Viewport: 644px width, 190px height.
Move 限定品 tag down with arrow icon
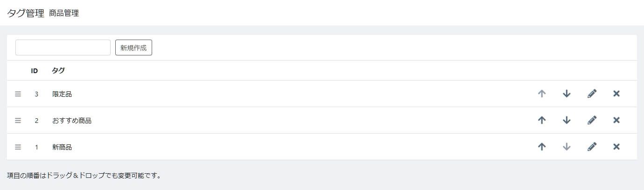567,94
